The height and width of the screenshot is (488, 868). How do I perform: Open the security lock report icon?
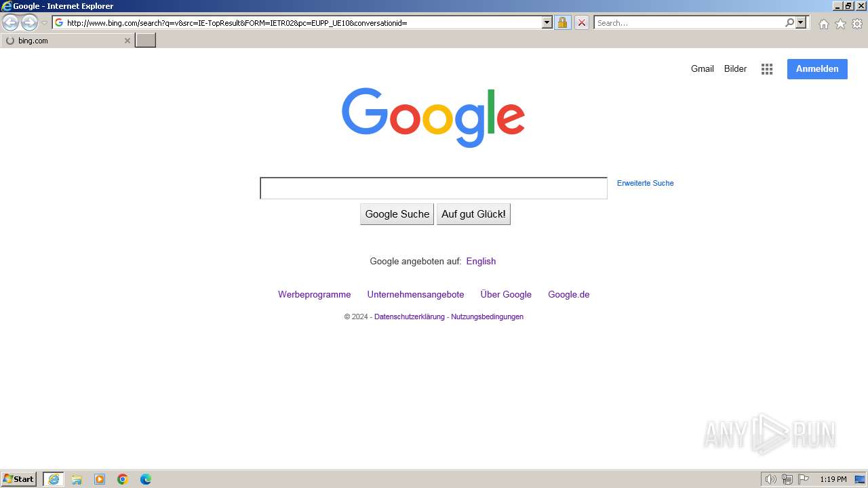(562, 22)
